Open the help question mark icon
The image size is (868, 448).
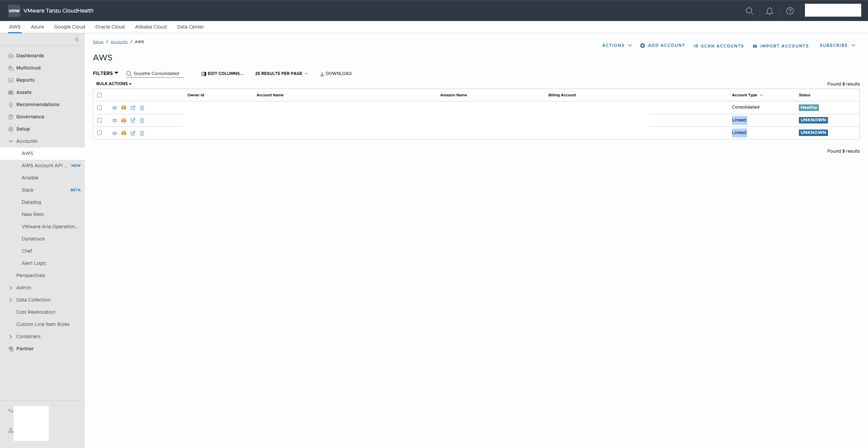pyautogui.click(x=790, y=11)
